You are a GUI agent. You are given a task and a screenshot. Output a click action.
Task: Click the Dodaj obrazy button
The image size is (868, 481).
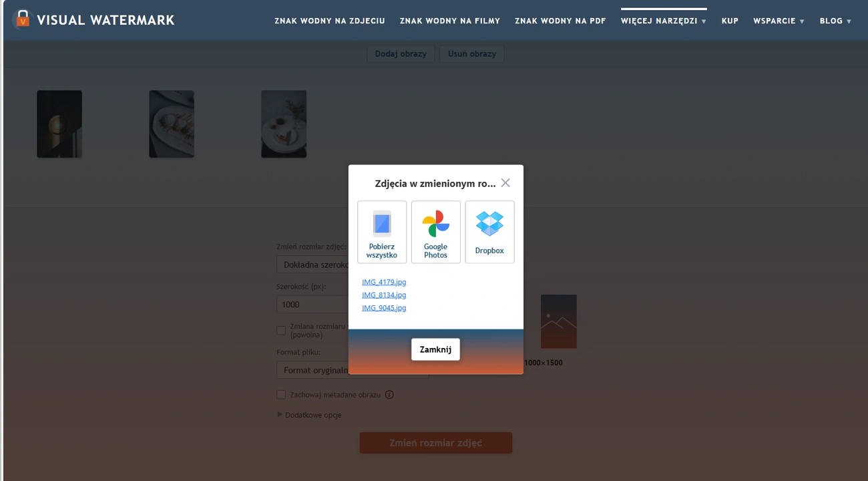401,54
